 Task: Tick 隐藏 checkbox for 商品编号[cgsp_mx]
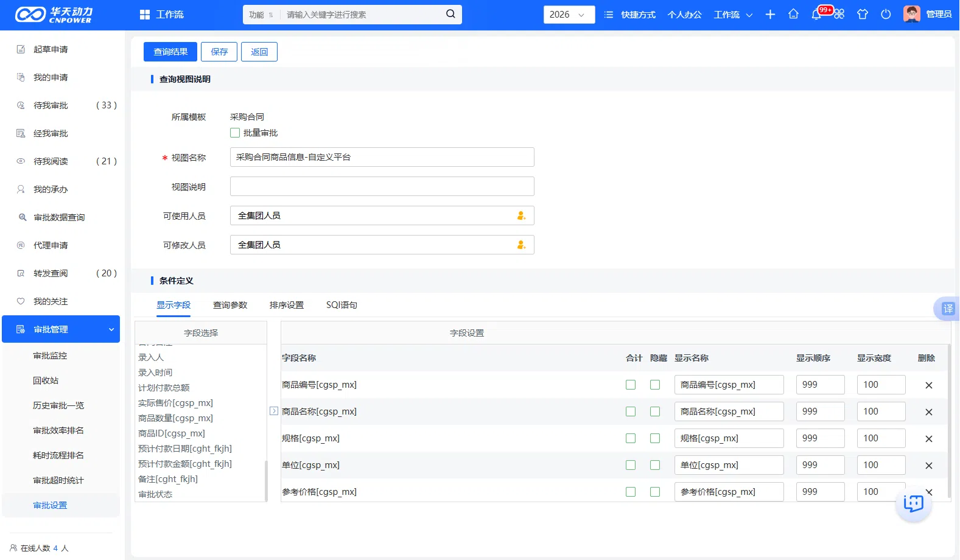[655, 385]
